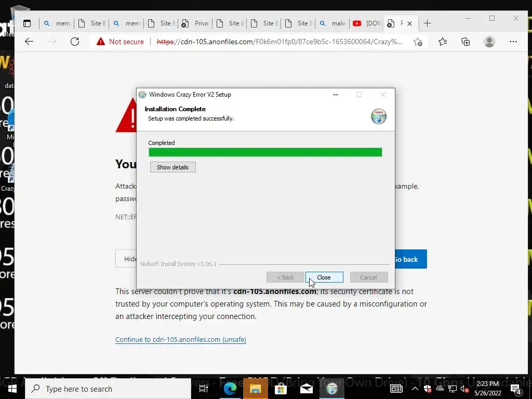Open a new browser tab
Viewport: 532px width, 399px height.
pos(427,23)
